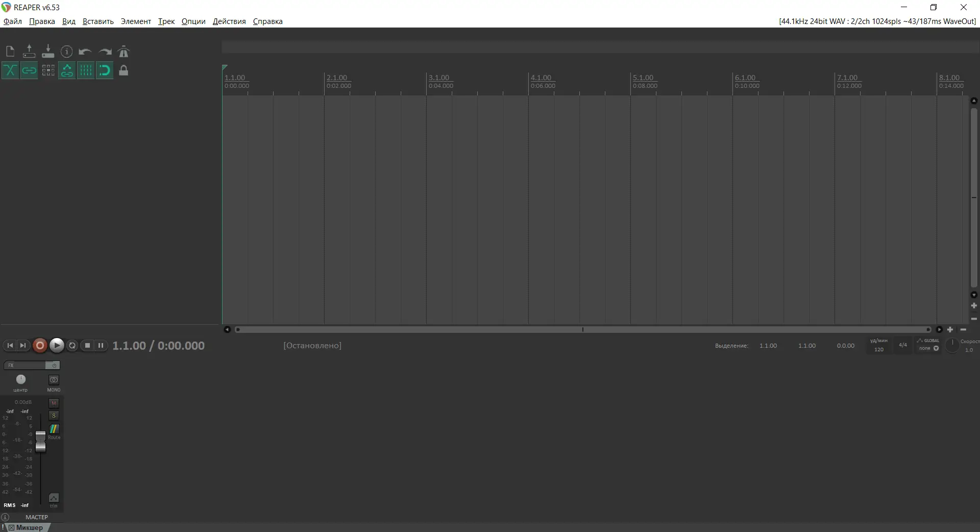The width and height of the screenshot is (980, 532).
Task: Undo the last action
Action: pos(85,52)
